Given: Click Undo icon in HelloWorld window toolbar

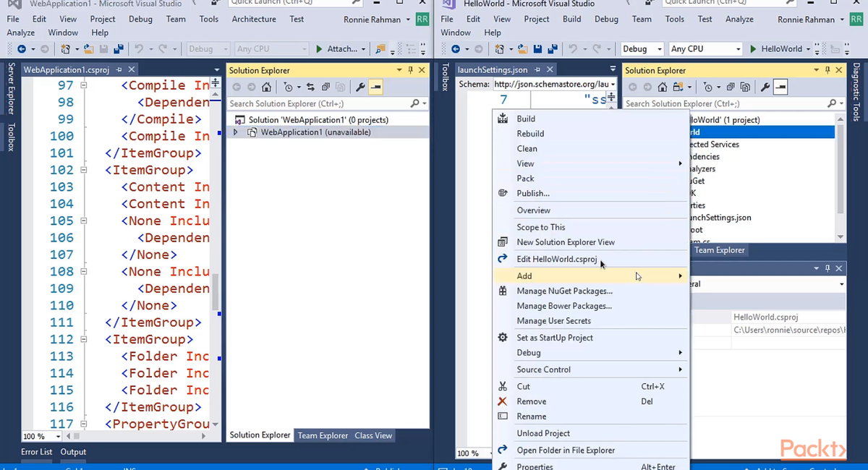Looking at the screenshot, I should tap(574, 49).
